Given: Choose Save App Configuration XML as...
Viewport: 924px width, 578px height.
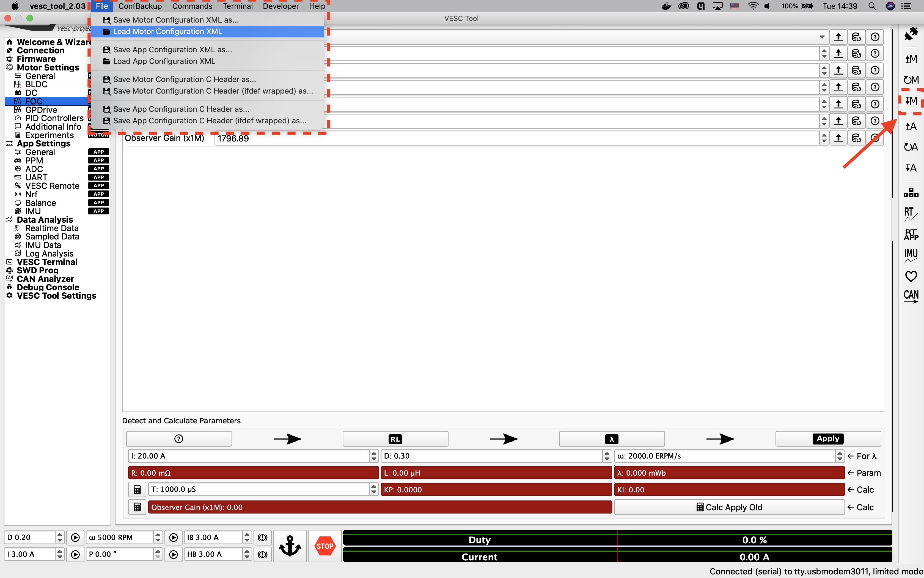Looking at the screenshot, I should 207,50.
